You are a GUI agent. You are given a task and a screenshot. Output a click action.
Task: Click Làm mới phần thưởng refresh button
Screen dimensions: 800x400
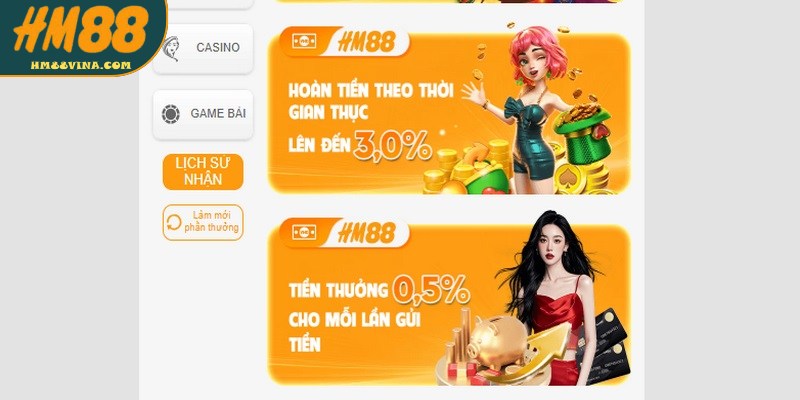[x=203, y=222]
